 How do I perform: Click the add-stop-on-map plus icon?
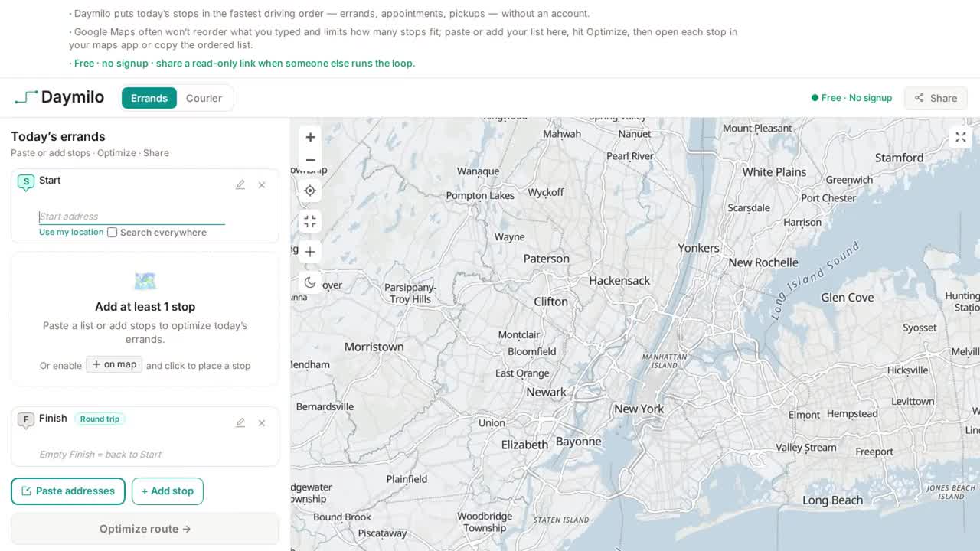[x=310, y=252]
